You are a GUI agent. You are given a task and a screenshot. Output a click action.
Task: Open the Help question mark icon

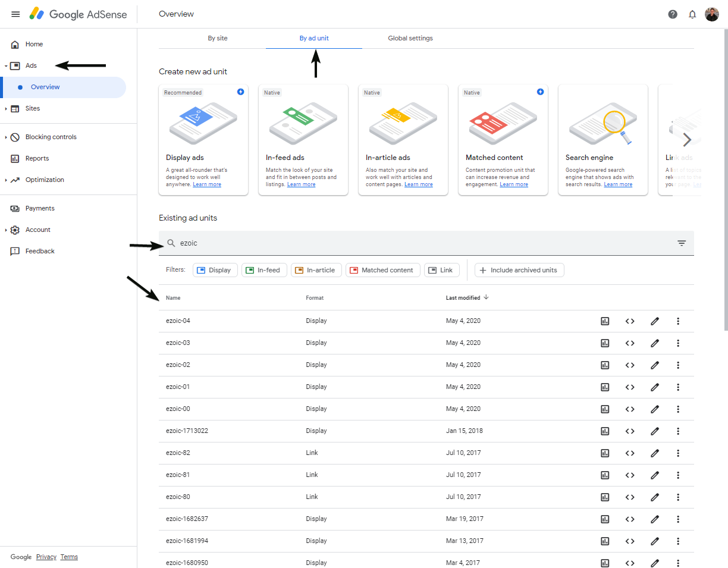673,14
